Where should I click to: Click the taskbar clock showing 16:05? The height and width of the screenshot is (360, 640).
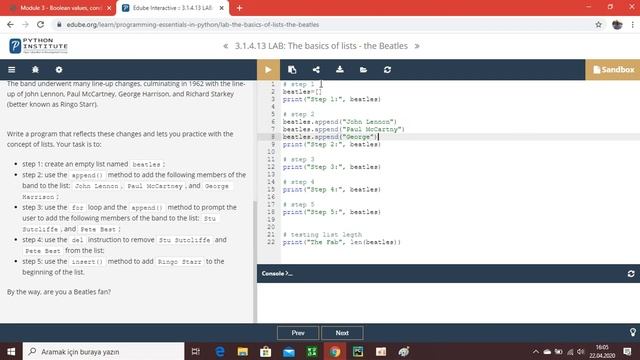point(602,351)
